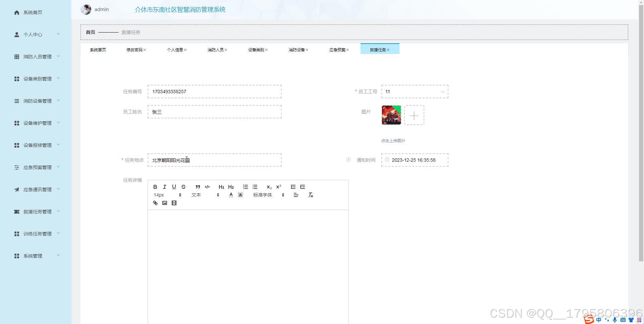This screenshot has height=324, width=644.
Task: Toggle bold formatting in task details editor
Action: tap(155, 187)
